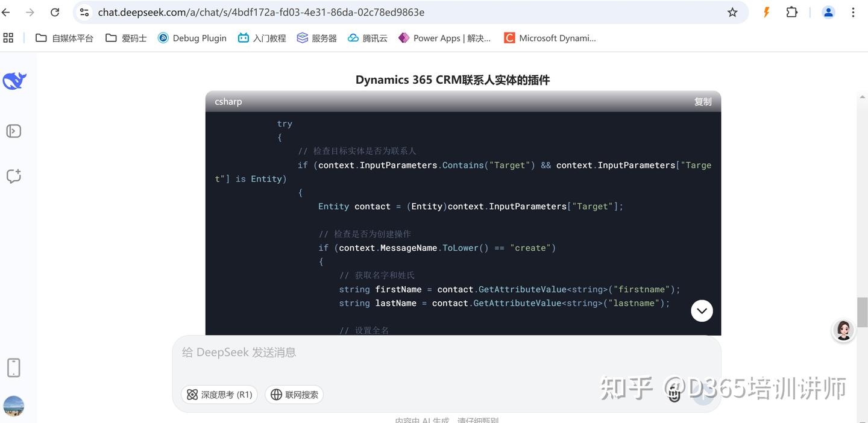The width and height of the screenshot is (868, 423).
Task: Open the Microsoft Dynamics bookmark
Action: point(550,38)
